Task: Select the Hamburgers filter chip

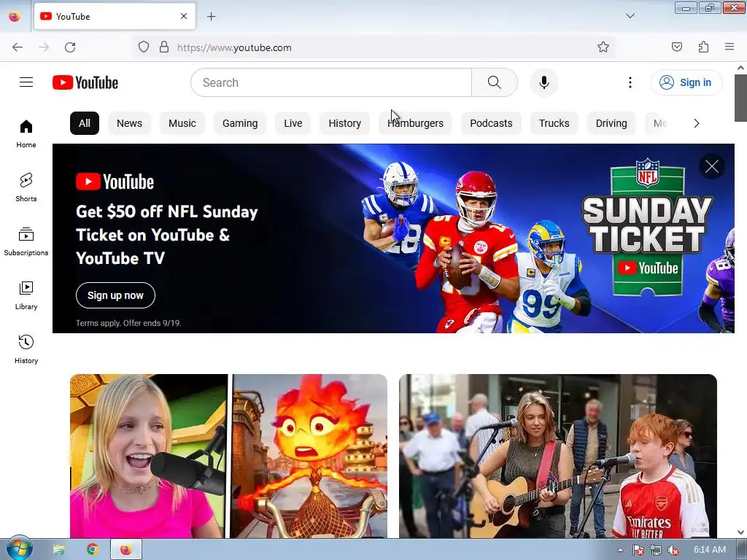Action: click(415, 123)
